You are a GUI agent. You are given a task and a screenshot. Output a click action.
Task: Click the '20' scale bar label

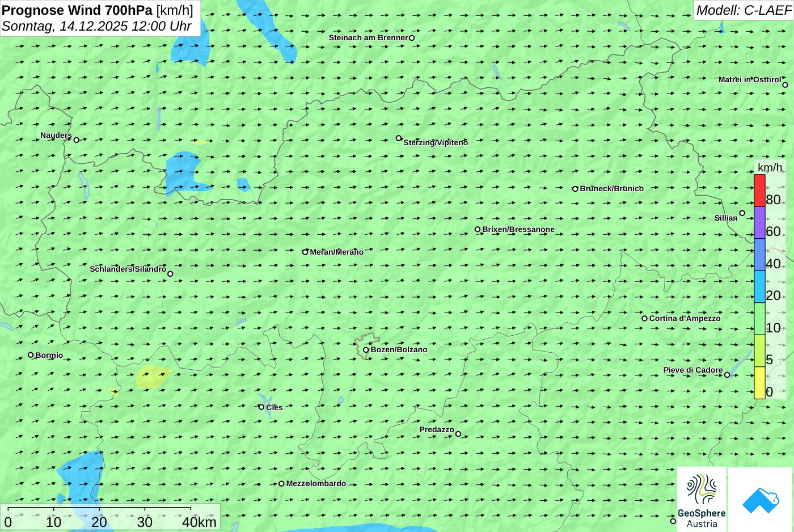[x=99, y=522]
